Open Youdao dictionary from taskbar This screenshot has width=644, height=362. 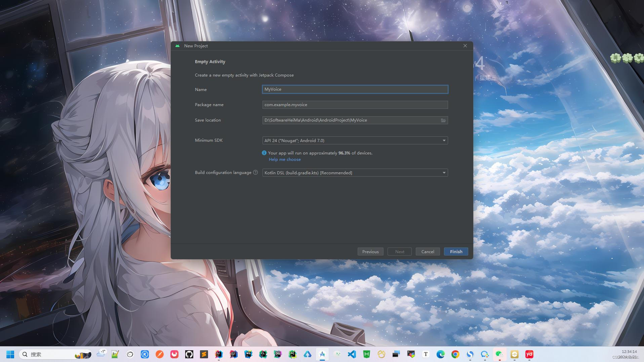point(529,354)
